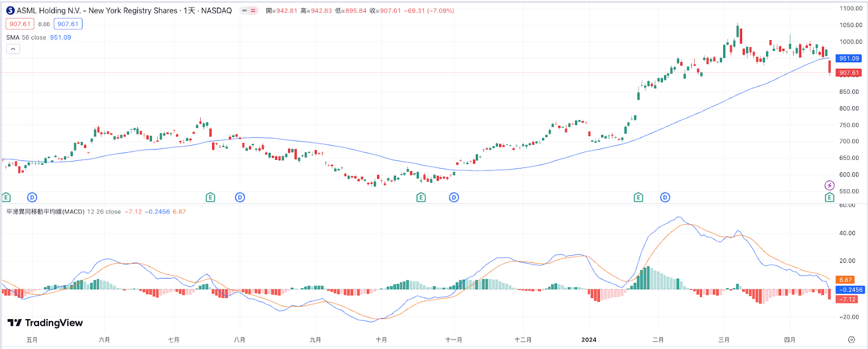Open the earnings E marker in late 七月

point(210,197)
